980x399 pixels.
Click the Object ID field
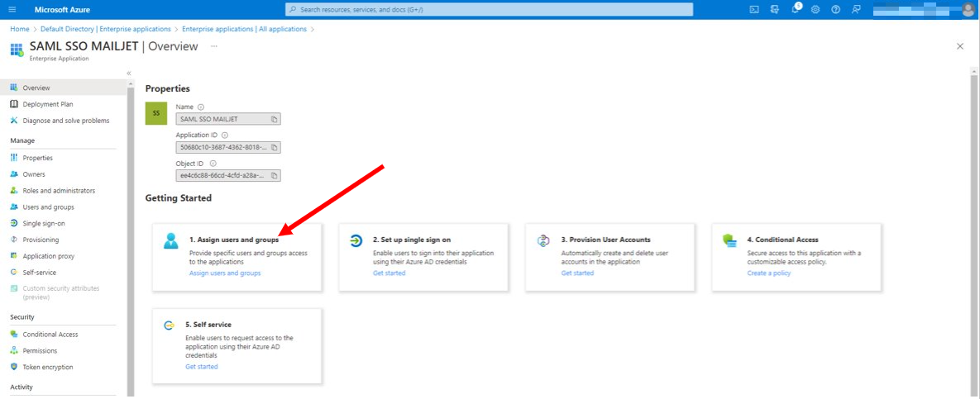(228, 175)
